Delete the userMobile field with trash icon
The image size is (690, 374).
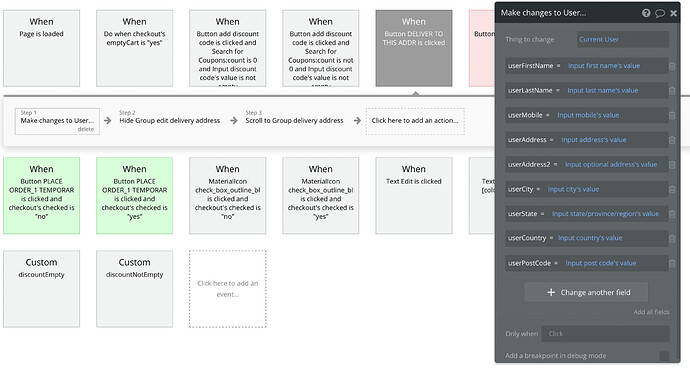pyautogui.click(x=672, y=115)
